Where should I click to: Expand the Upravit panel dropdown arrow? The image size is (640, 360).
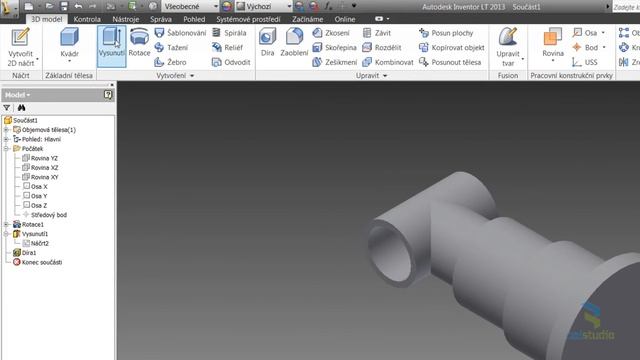click(x=385, y=76)
